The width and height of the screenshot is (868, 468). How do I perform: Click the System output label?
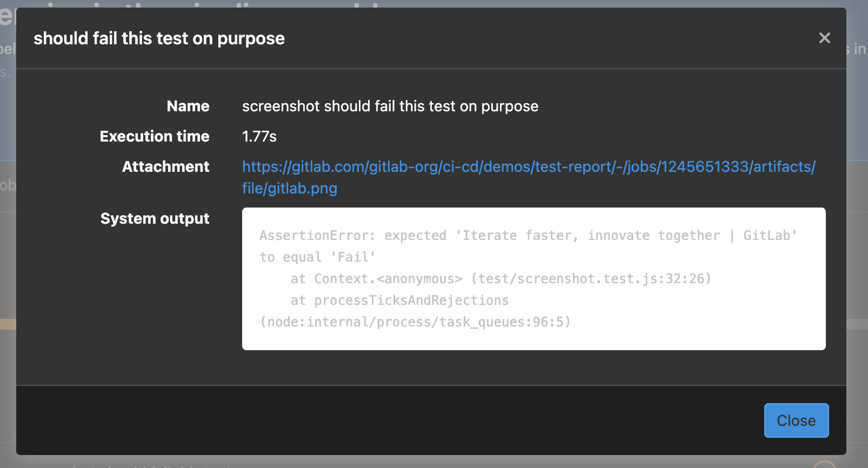(155, 218)
